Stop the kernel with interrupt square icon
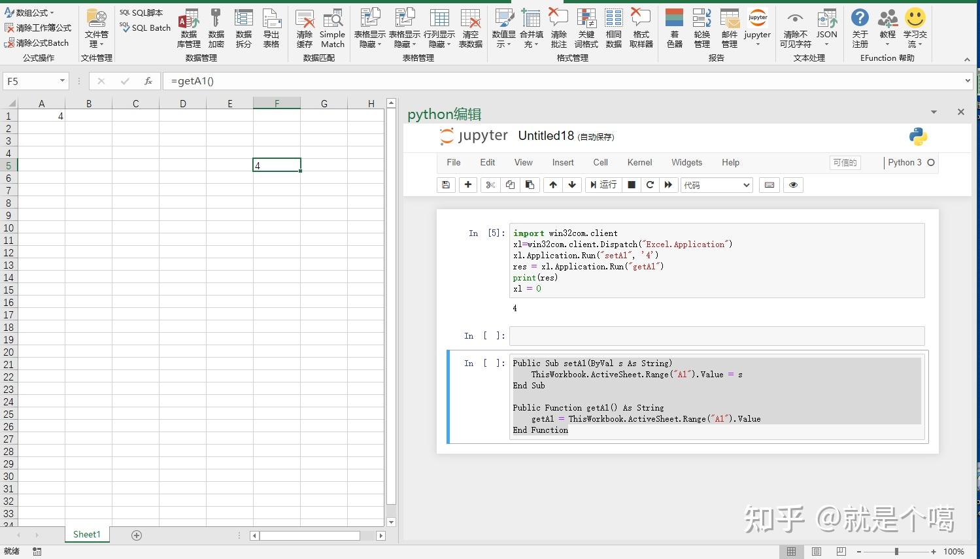This screenshot has height=559, width=980. pyautogui.click(x=632, y=185)
